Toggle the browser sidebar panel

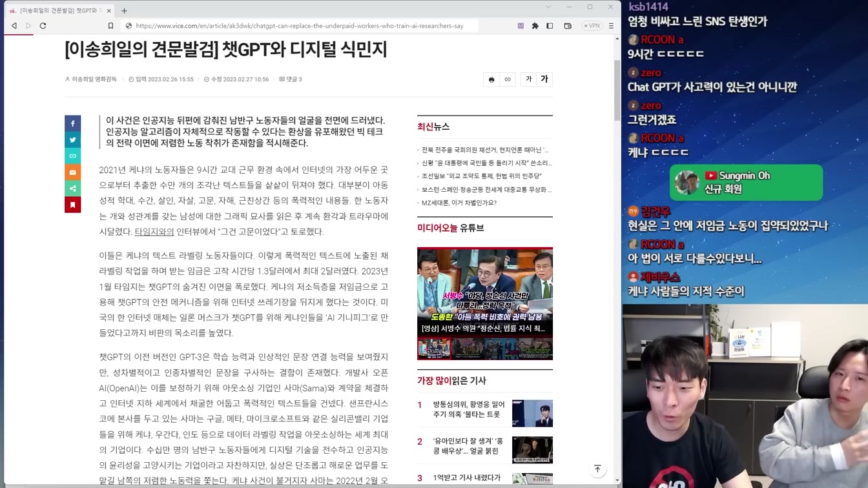click(550, 26)
